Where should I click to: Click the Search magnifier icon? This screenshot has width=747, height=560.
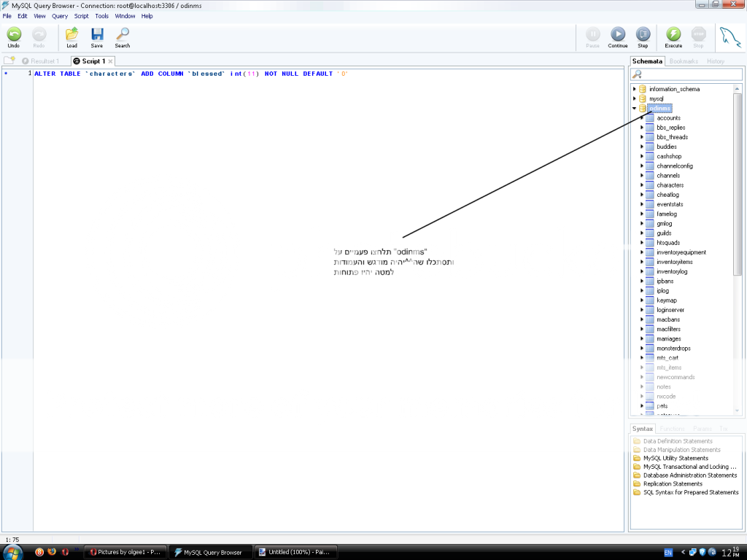pyautogui.click(x=123, y=34)
